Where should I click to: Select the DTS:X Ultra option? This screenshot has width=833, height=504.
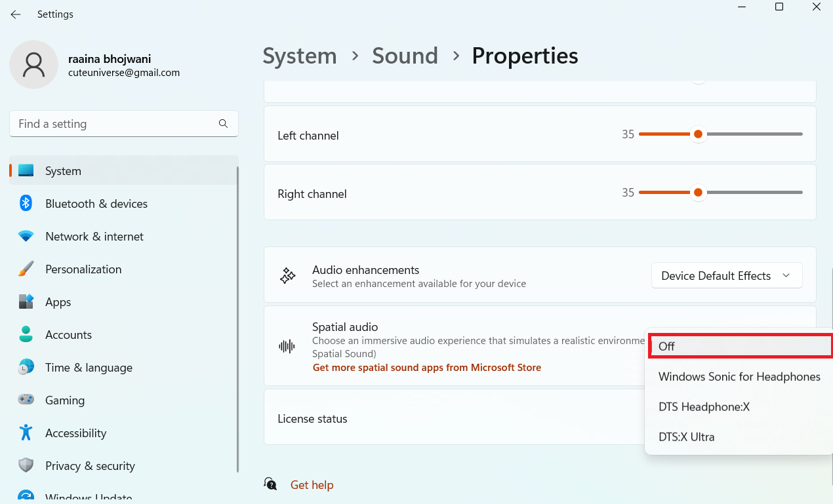point(686,437)
